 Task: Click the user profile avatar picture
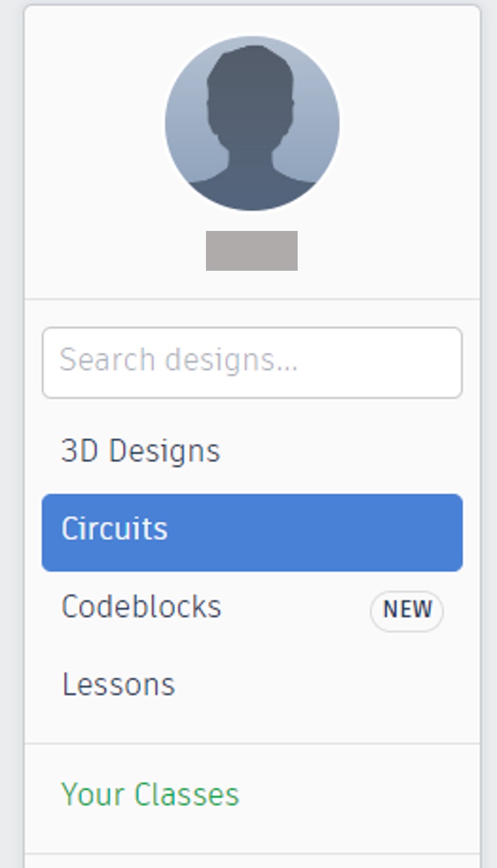[252, 123]
